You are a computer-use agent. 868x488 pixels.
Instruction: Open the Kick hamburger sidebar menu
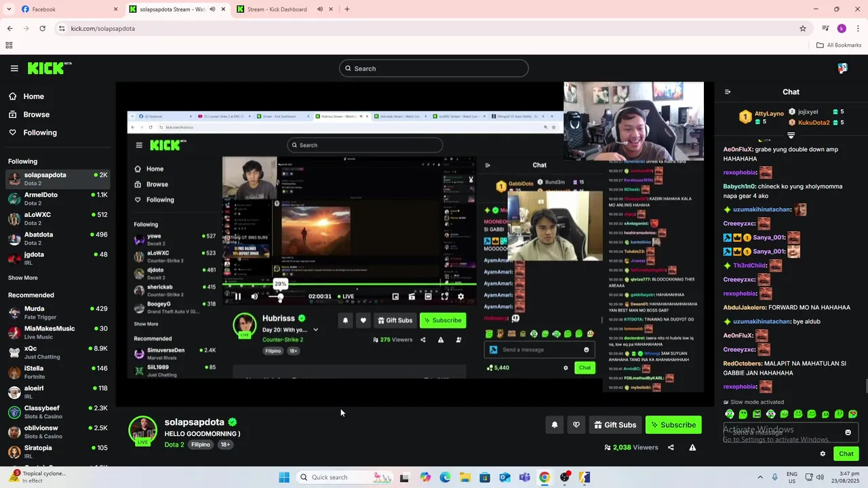coord(14,68)
